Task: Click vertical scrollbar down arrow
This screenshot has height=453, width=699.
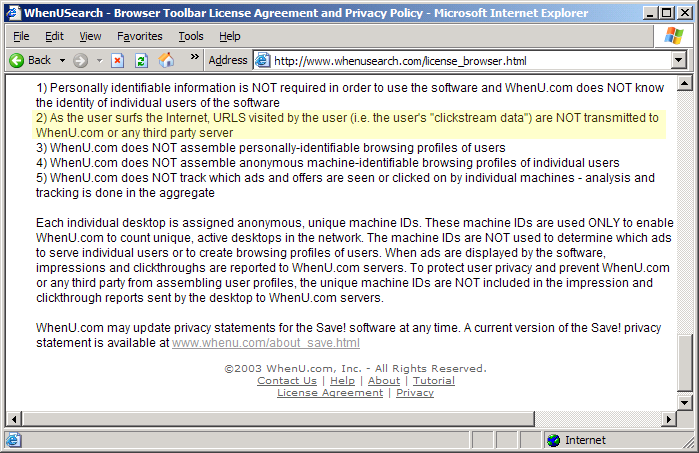Action: 684,403
